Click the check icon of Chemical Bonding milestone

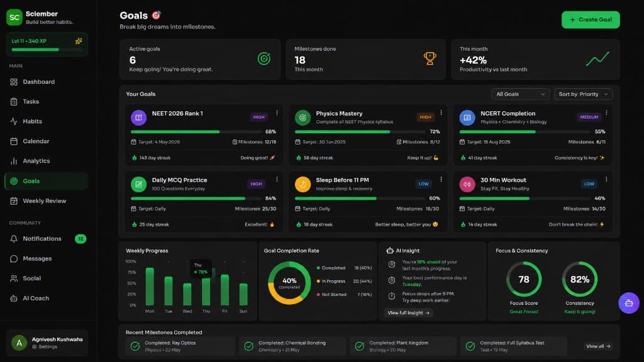pyautogui.click(x=248, y=346)
